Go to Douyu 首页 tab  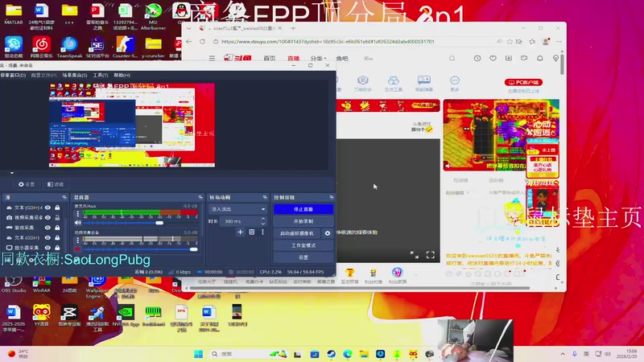[x=270, y=58]
